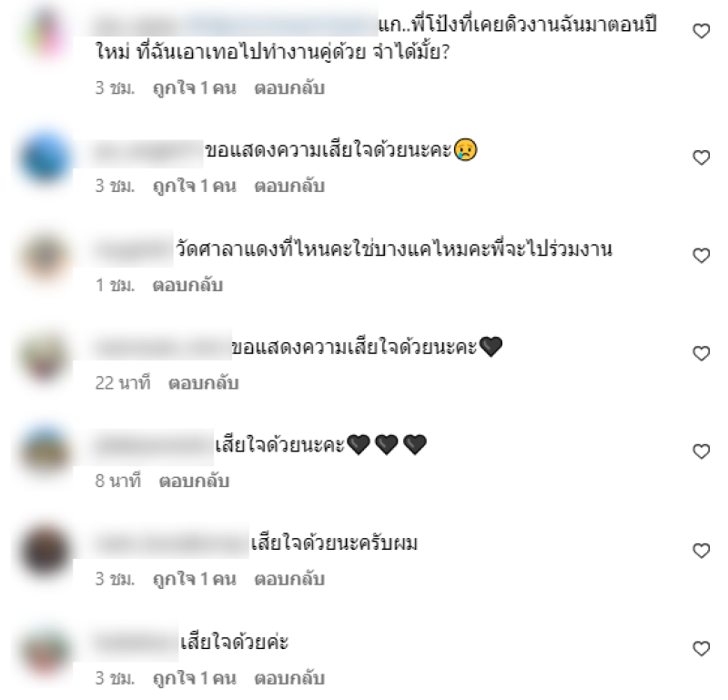Reply to the 8 นาที comment
728x700 pixels.
coord(194,481)
